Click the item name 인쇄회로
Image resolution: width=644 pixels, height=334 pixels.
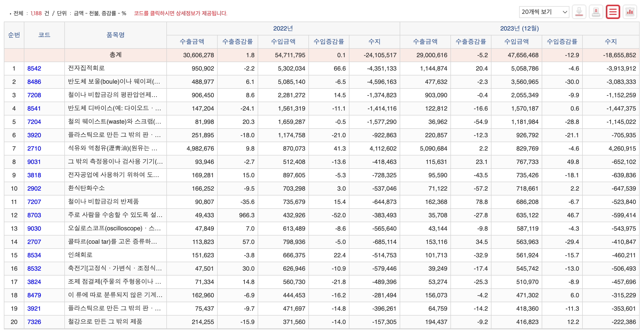pyautogui.click(x=80, y=255)
